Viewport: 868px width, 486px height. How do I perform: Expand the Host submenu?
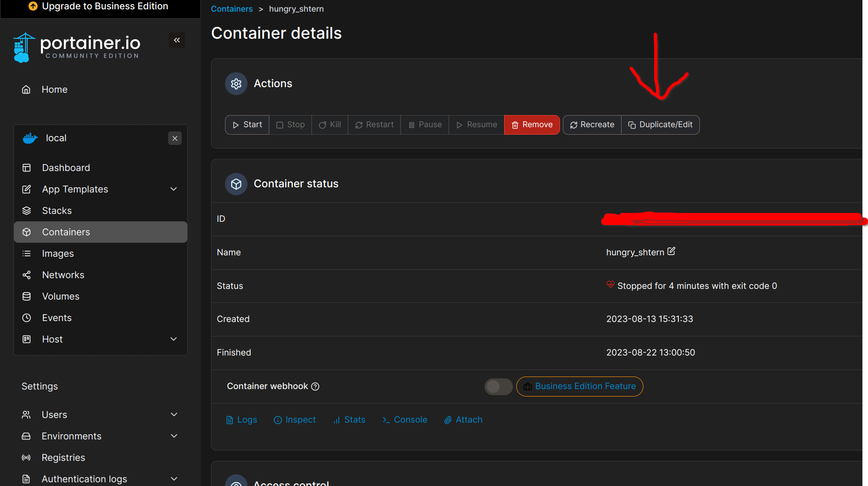[174, 339]
